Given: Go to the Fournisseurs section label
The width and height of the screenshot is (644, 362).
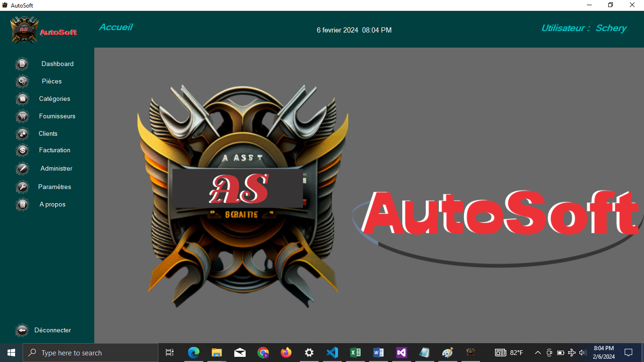Looking at the screenshot, I should click(57, 116).
